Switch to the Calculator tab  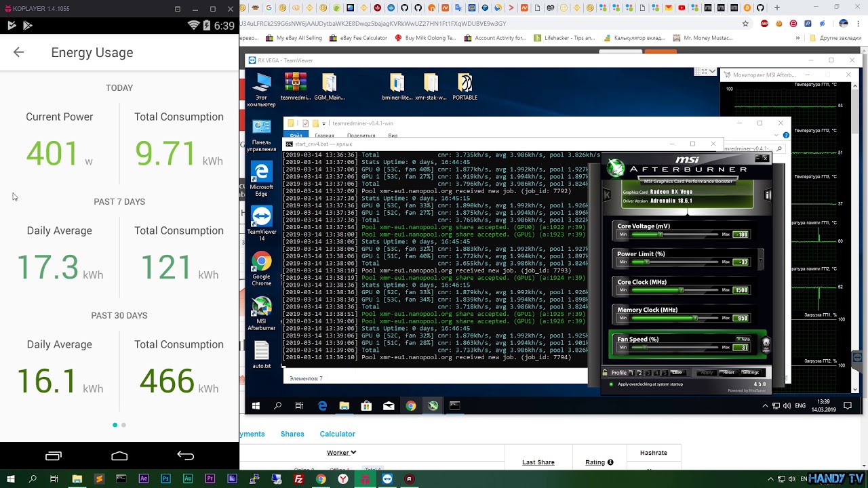click(337, 434)
